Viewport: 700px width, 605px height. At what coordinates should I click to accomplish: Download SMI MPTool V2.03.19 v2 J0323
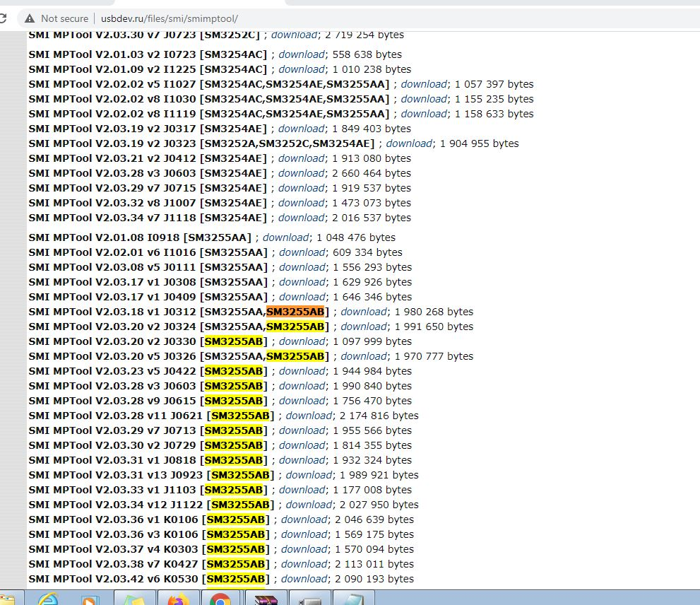point(409,143)
